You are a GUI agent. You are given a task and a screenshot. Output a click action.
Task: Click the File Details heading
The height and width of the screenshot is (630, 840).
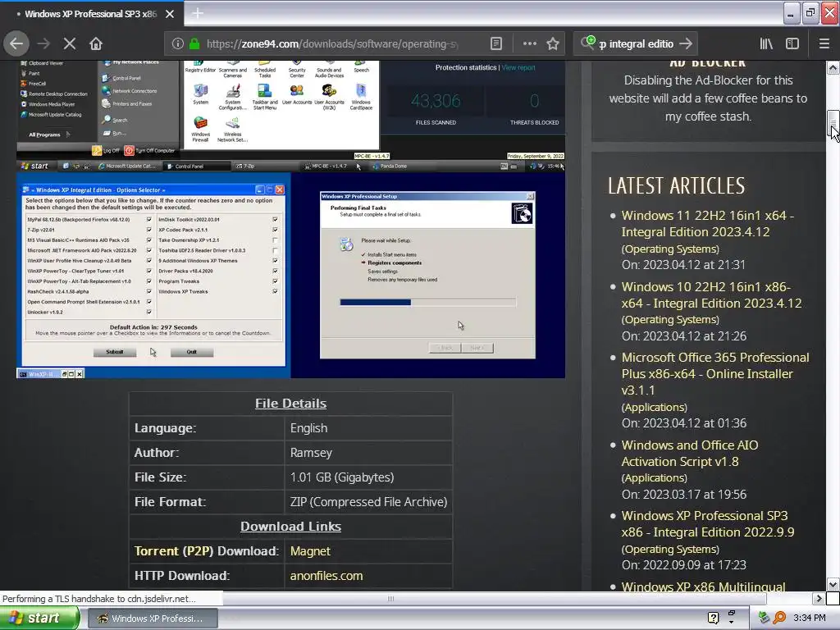(x=290, y=404)
